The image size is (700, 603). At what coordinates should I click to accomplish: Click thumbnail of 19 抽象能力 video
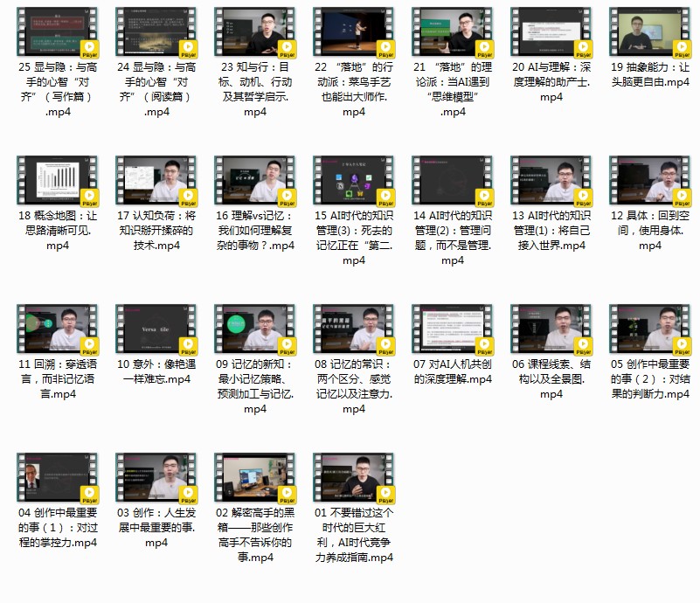click(650, 32)
